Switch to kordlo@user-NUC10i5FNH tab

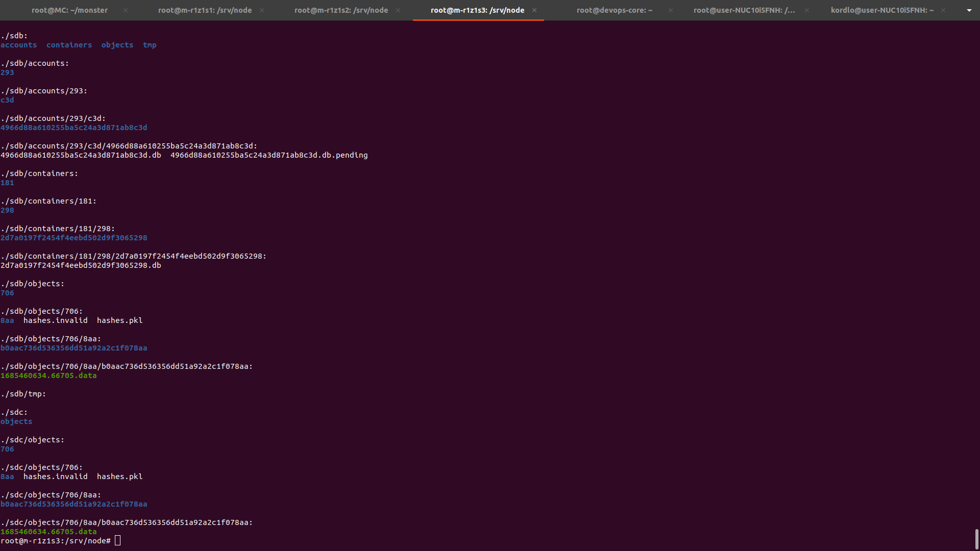882,10
